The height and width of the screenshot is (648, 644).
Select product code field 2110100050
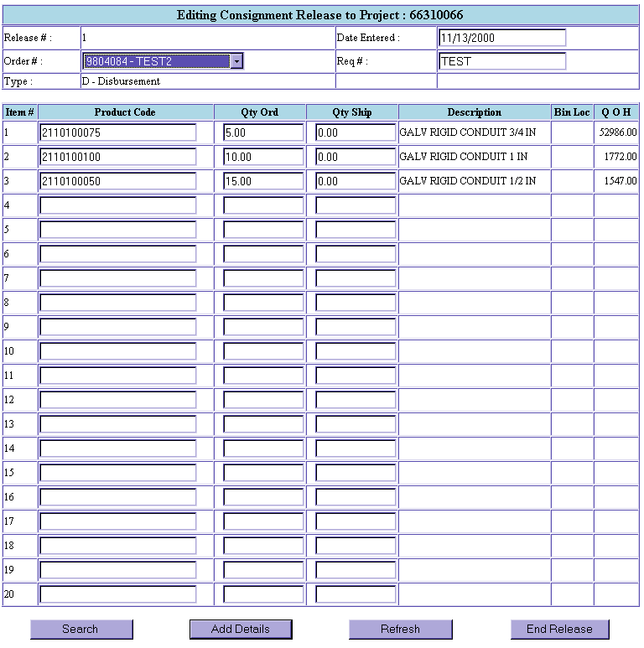(x=117, y=181)
